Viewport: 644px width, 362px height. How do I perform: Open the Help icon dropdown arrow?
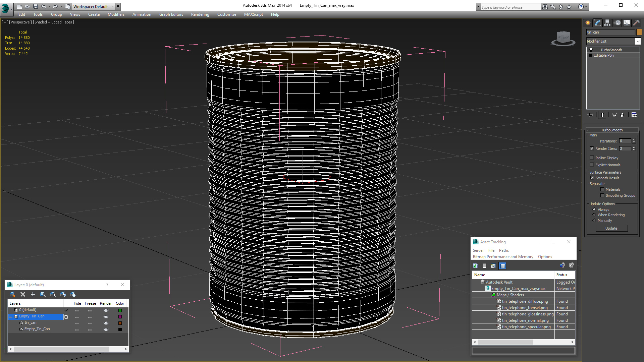[586, 7]
